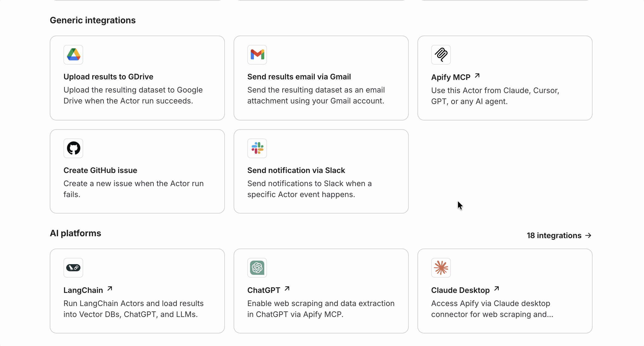Click external-link arrow next to ChatGPT
644x346 pixels.
tap(287, 289)
